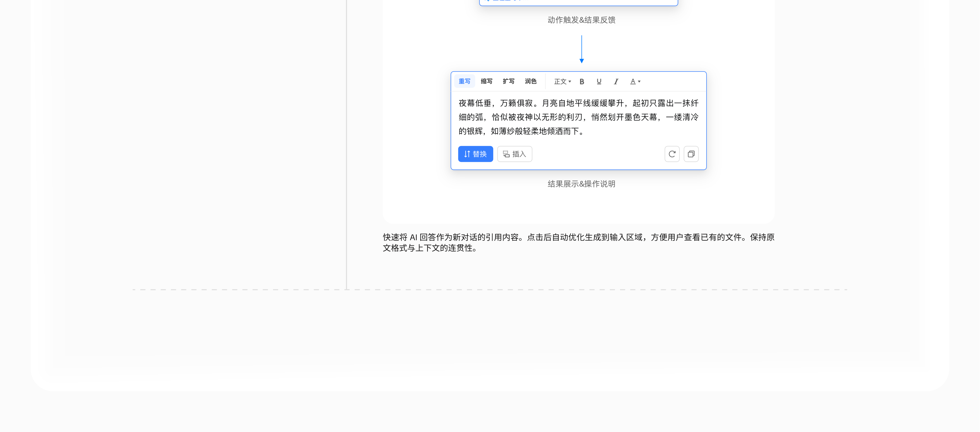Click the 插入 insert button
980x432 pixels.
[x=514, y=154]
